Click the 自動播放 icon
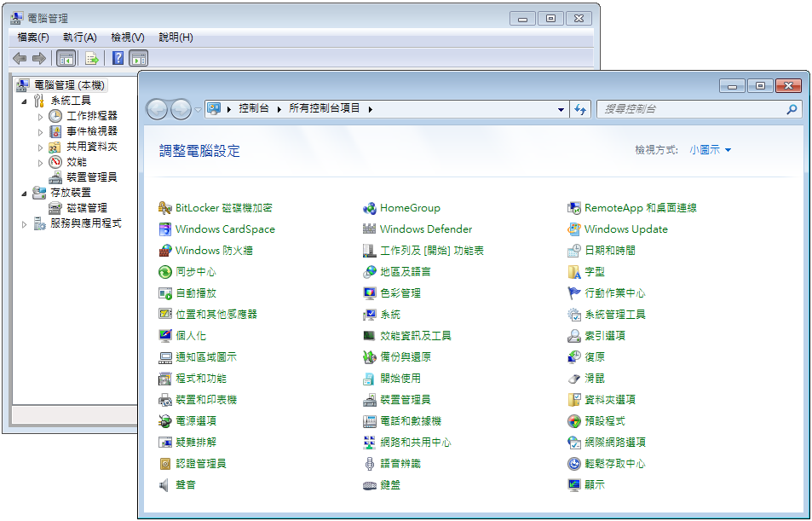The image size is (812, 521). click(164, 293)
